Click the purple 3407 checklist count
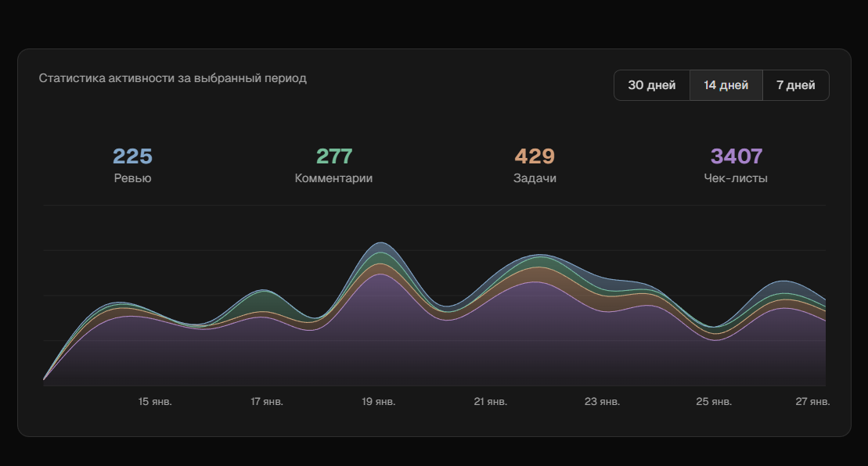Image resolution: width=868 pixels, height=466 pixels. [x=736, y=156]
